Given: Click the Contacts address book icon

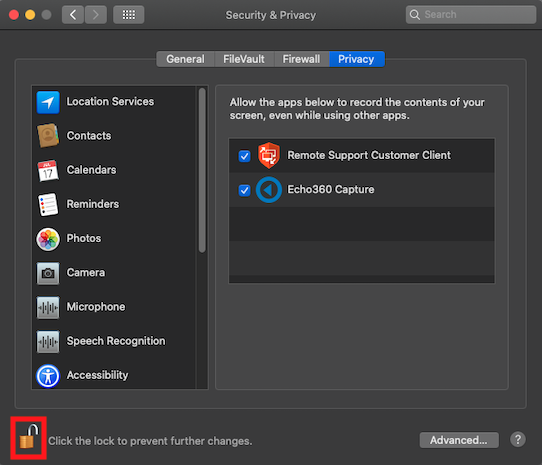Looking at the screenshot, I should pyautogui.click(x=48, y=136).
